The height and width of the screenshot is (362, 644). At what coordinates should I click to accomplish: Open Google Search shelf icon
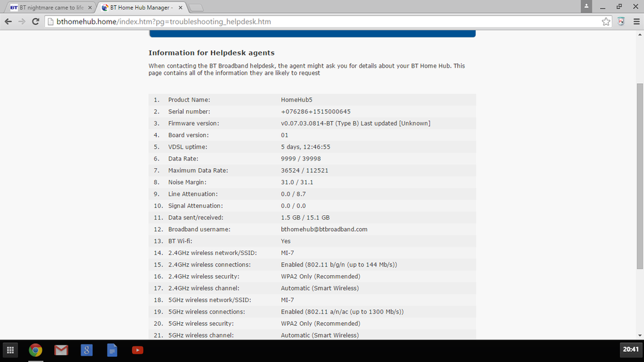(86, 350)
